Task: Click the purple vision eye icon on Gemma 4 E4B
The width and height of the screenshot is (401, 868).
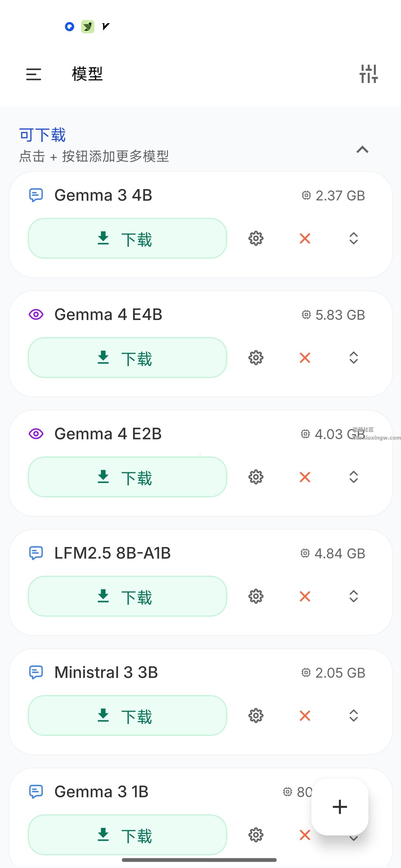Action: pyautogui.click(x=36, y=314)
